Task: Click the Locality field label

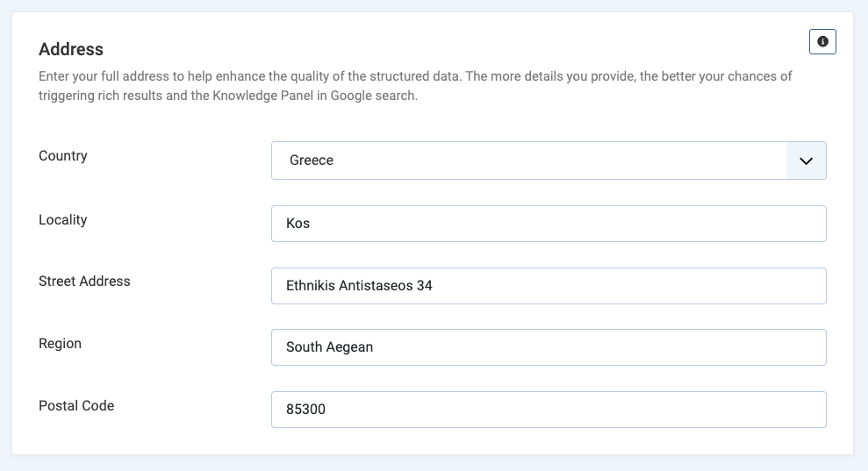Action: (63, 220)
